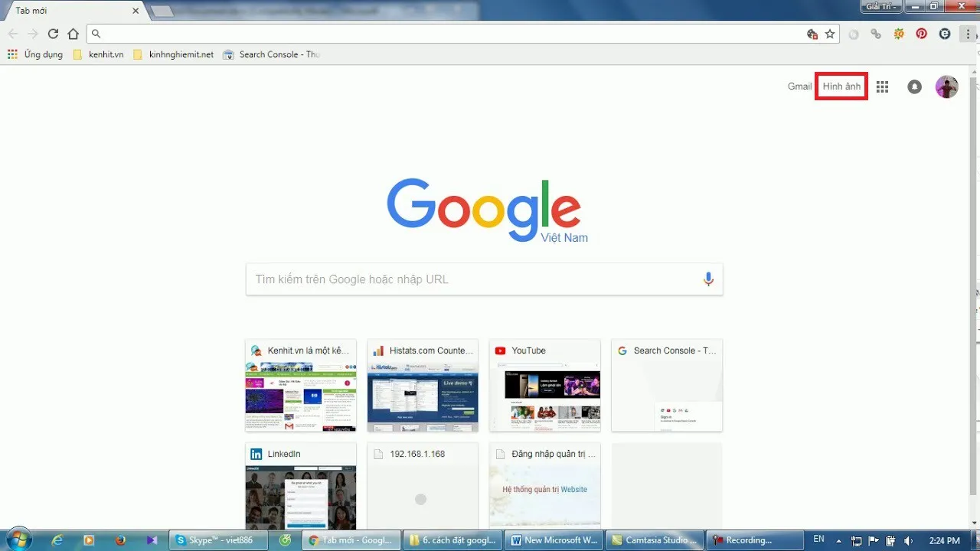Open the Histats.com Counter tile
The height and width of the screenshot is (551, 980).
(x=423, y=386)
